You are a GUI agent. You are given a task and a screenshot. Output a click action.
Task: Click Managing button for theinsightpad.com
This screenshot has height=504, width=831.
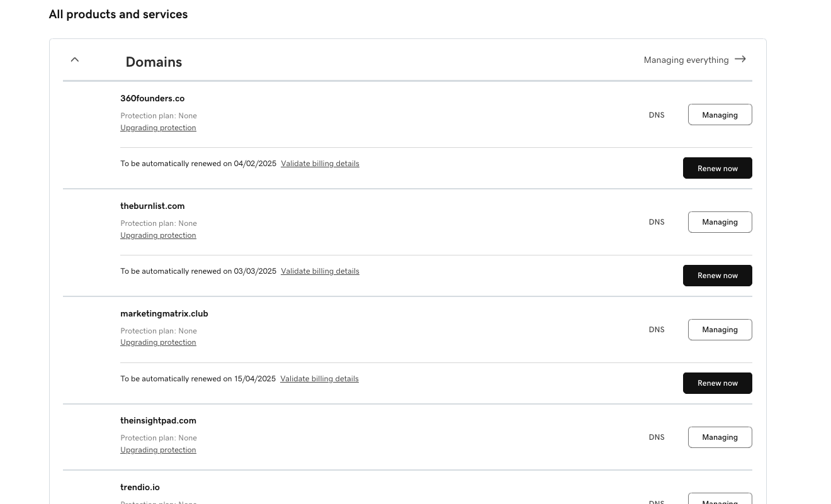point(720,437)
